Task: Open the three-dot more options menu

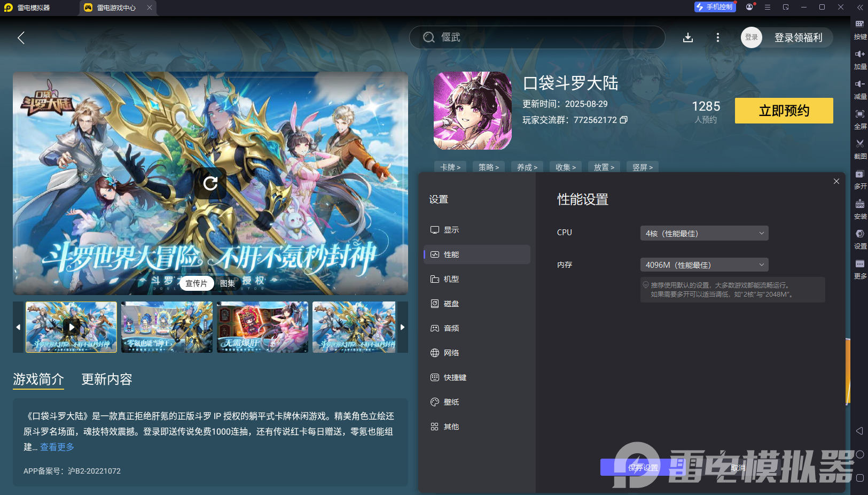Action: point(717,37)
